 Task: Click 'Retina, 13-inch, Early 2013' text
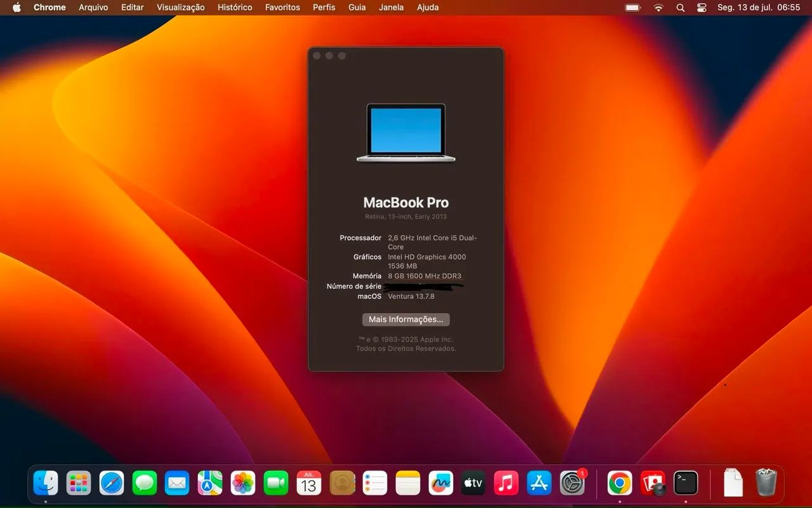coord(406,217)
